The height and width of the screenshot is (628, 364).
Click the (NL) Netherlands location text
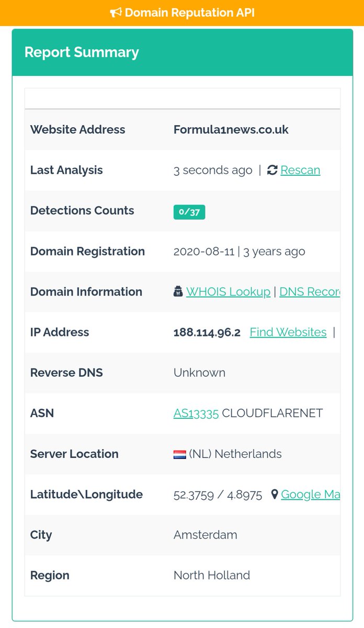coord(235,454)
